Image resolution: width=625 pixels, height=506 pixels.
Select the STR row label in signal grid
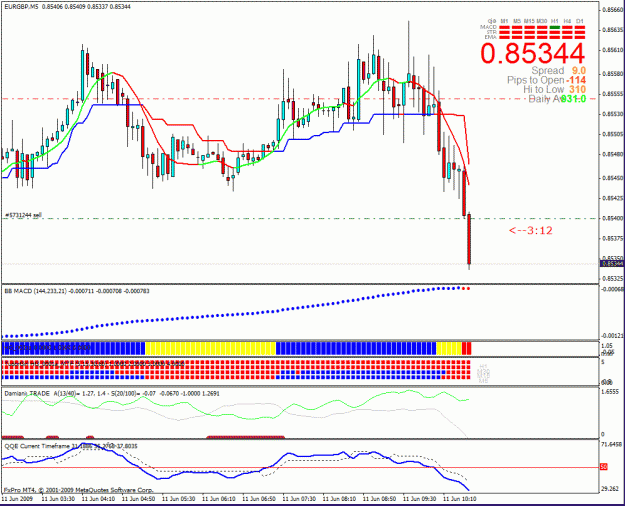pyautogui.click(x=491, y=32)
